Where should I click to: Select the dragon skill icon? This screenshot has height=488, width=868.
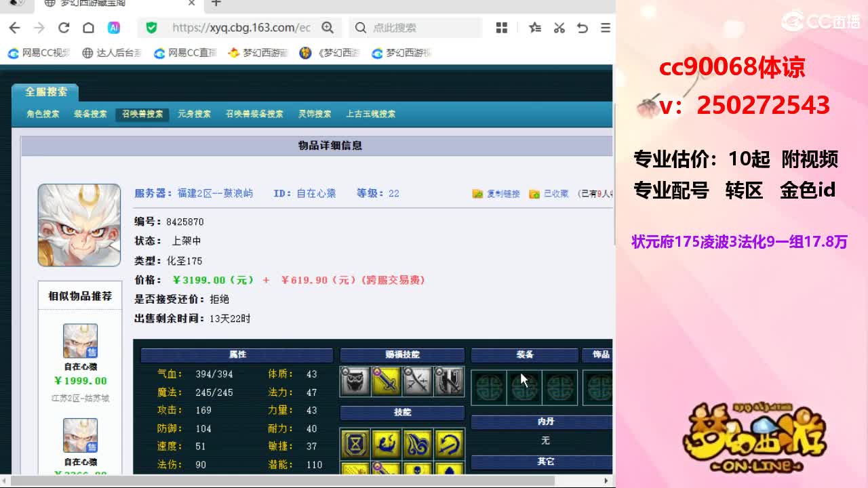point(387,443)
